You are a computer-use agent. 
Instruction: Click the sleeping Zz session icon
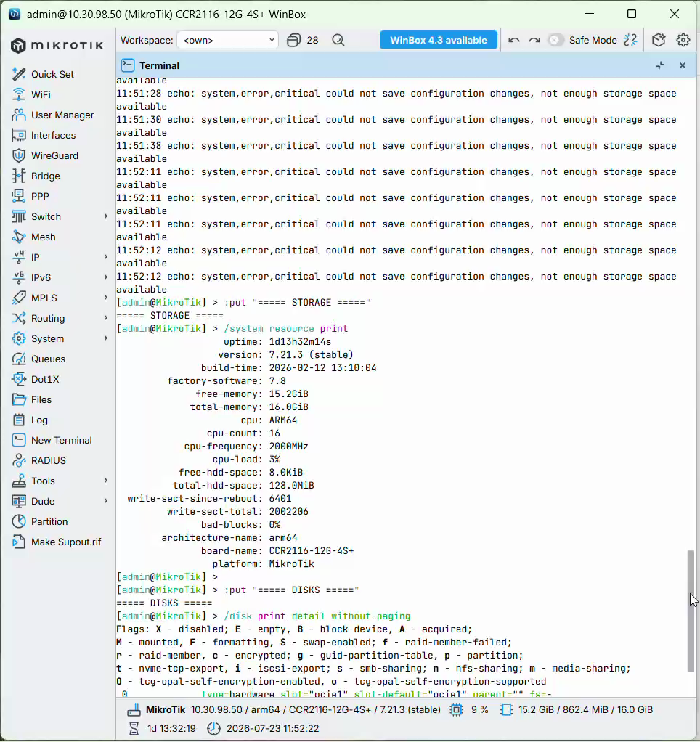tap(630, 40)
